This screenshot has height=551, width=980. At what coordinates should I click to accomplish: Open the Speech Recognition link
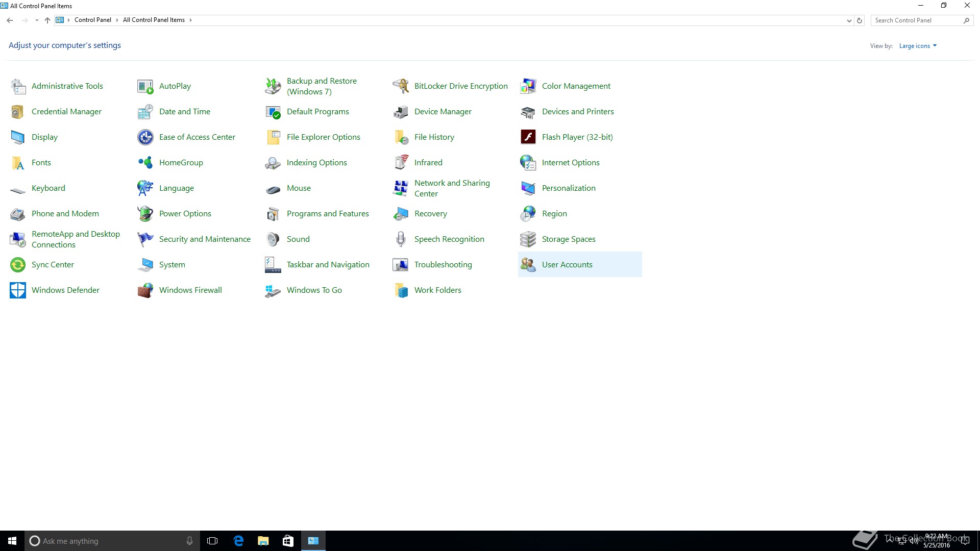[x=449, y=239]
